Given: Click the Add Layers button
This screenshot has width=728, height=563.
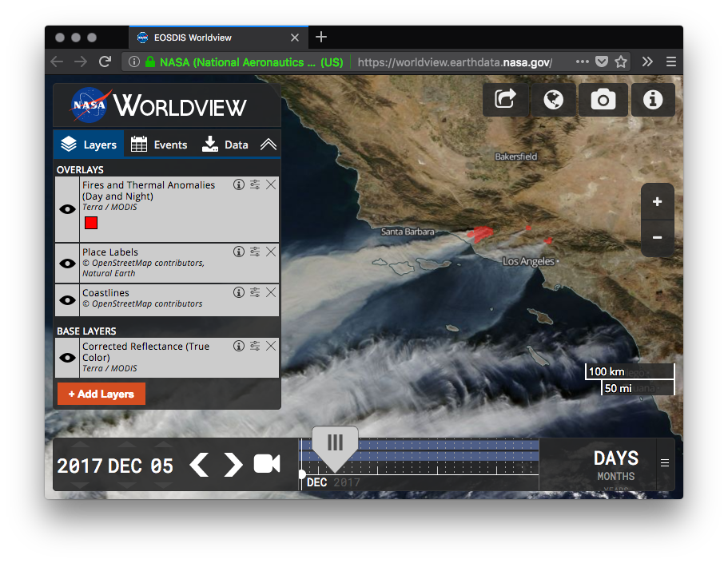Looking at the screenshot, I should pos(101,394).
